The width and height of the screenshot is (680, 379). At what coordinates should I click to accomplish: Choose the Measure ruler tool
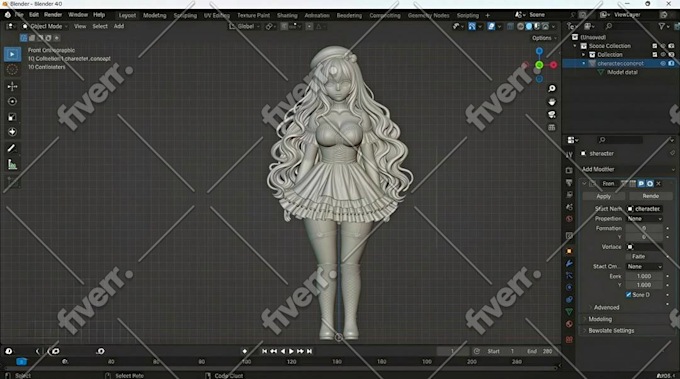[12, 164]
